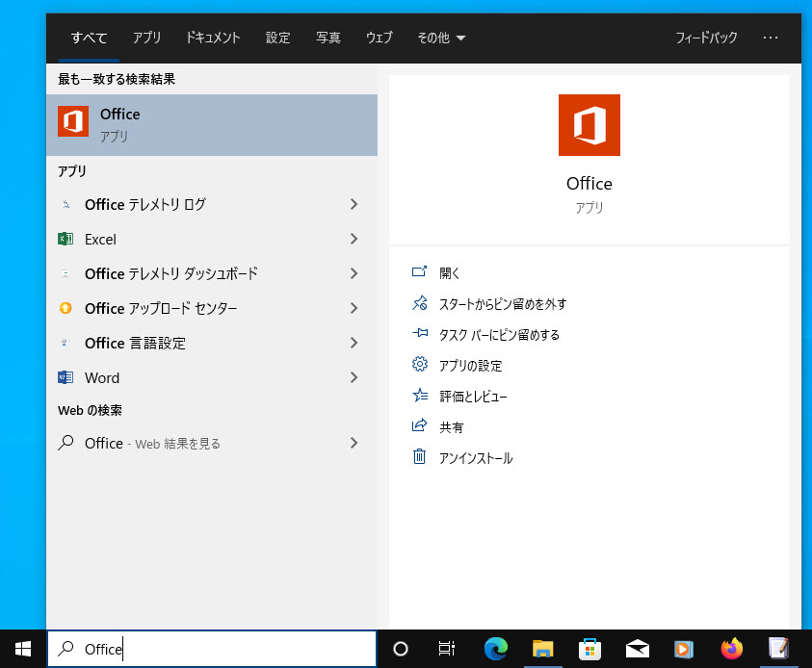Click the Excel app icon in results

(65, 239)
